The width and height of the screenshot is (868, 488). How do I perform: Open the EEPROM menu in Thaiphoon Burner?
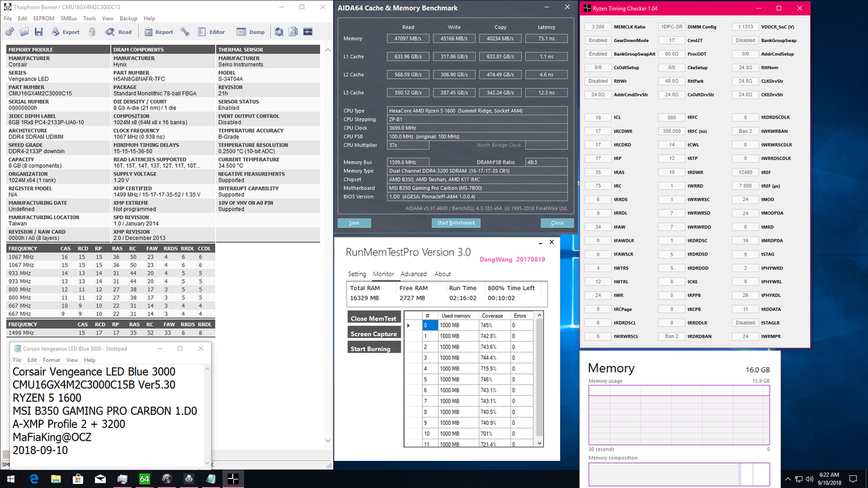click(x=44, y=18)
